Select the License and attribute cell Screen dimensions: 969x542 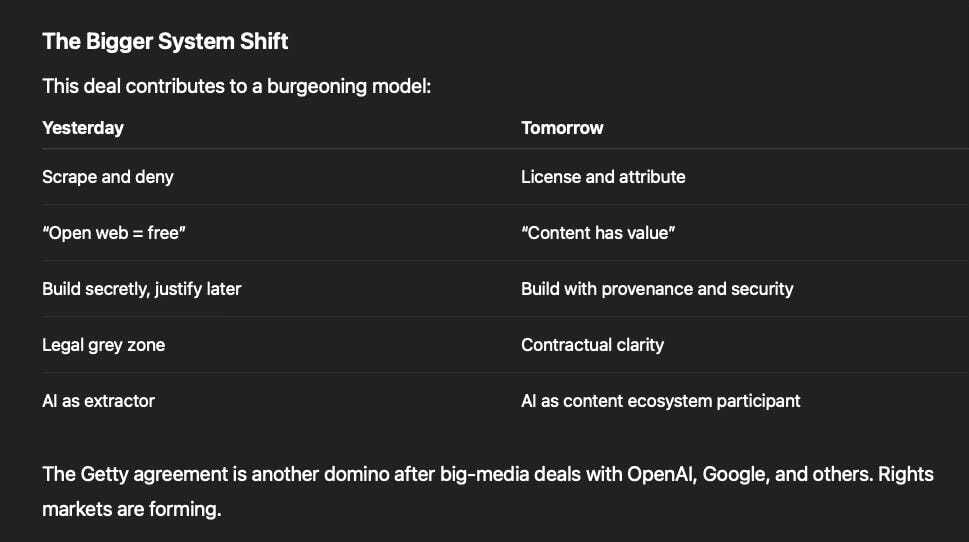pyautogui.click(x=603, y=177)
